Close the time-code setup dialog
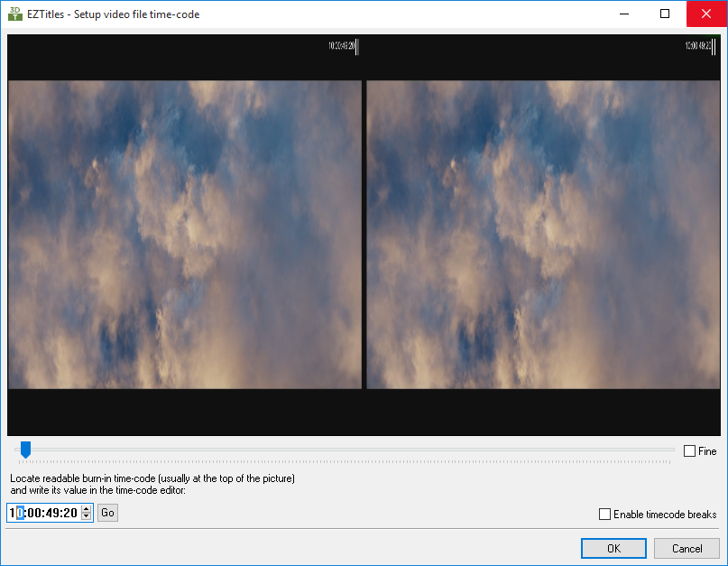This screenshot has width=728, height=566. [x=706, y=14]
